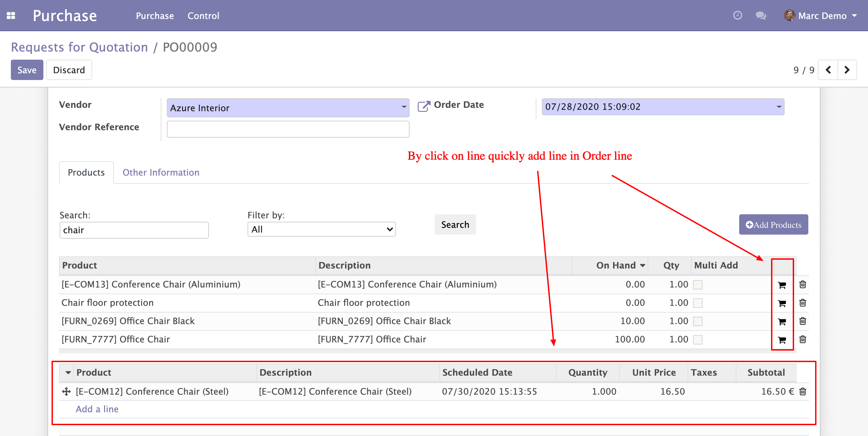Click the Add Products button
Viewport: 868px width, 436px height.
coord(773,225)
